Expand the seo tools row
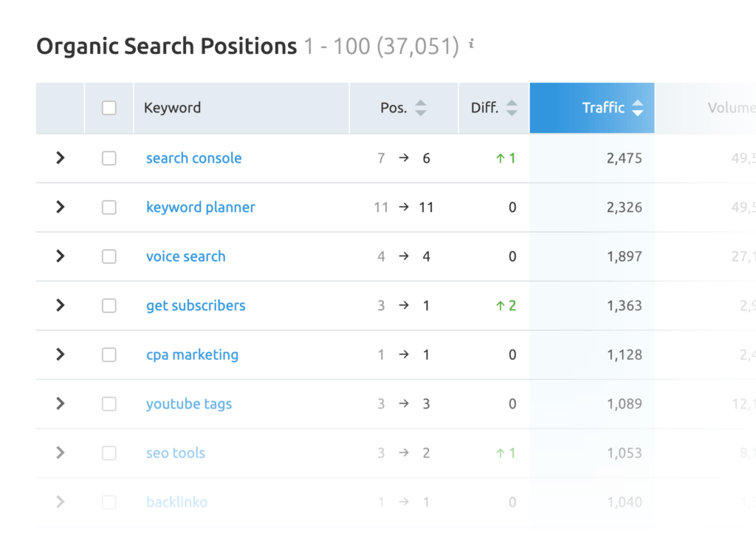Screen dimensions: 756x535 (59, 453)
